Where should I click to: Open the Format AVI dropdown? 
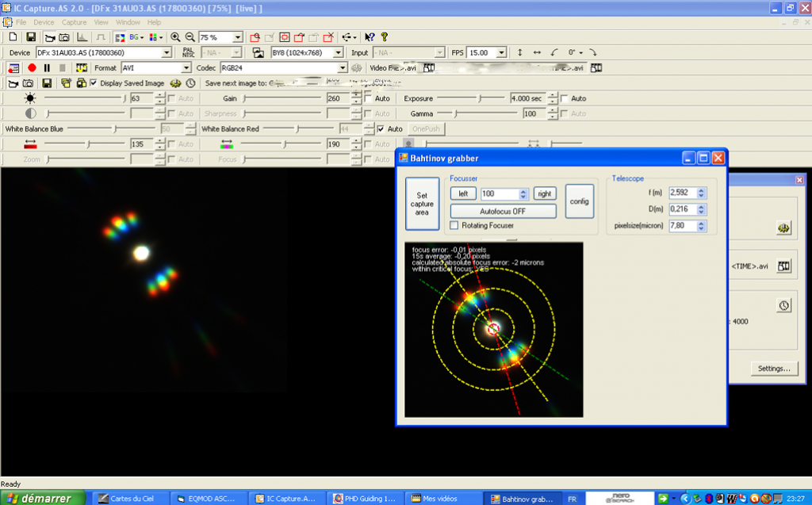tap(186, 68)
